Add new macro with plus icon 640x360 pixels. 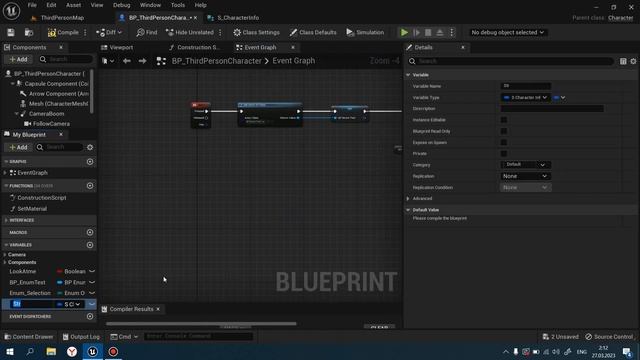click(90, 232)
